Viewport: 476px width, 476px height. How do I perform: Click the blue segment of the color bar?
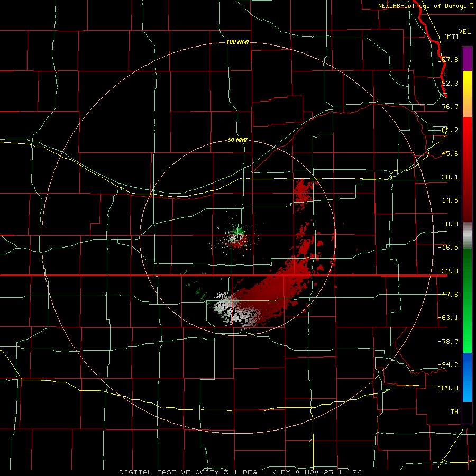(x=467, y=377)
